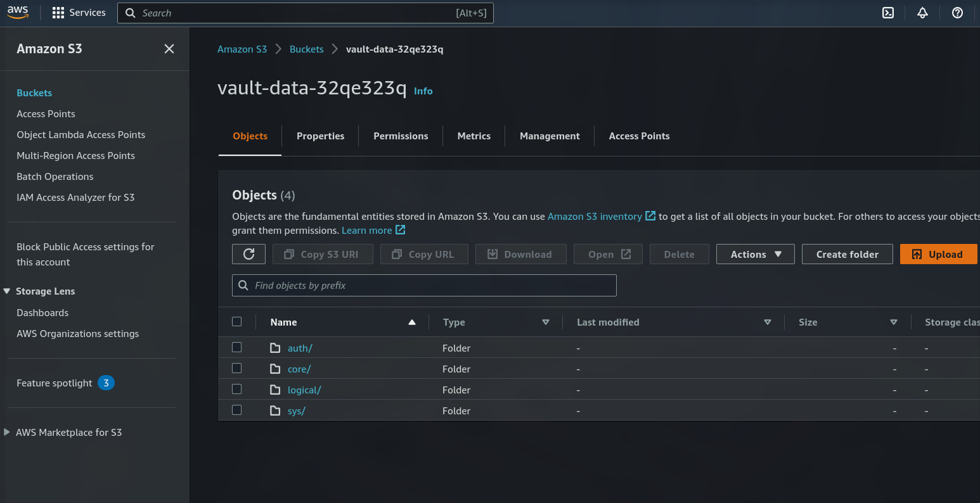
Task: Open the logical/ folder link
Action: pos(304,390)
